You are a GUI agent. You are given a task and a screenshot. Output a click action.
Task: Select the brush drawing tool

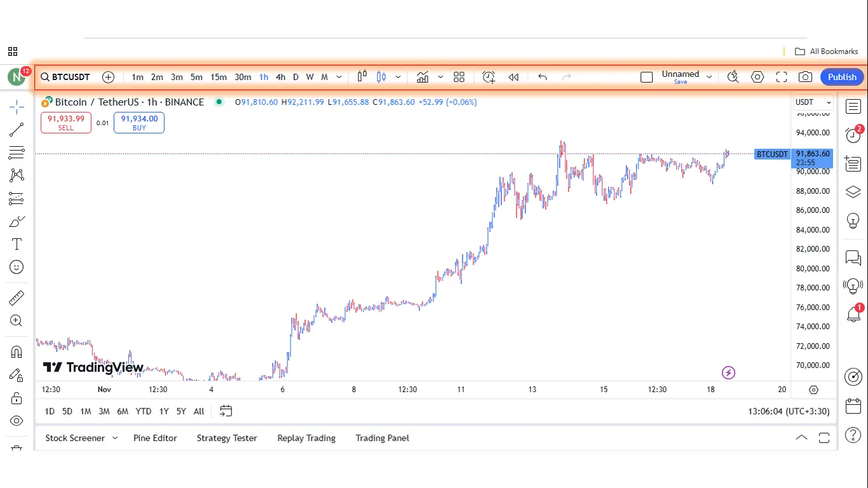pyautogui.click(x=17, y=222)
